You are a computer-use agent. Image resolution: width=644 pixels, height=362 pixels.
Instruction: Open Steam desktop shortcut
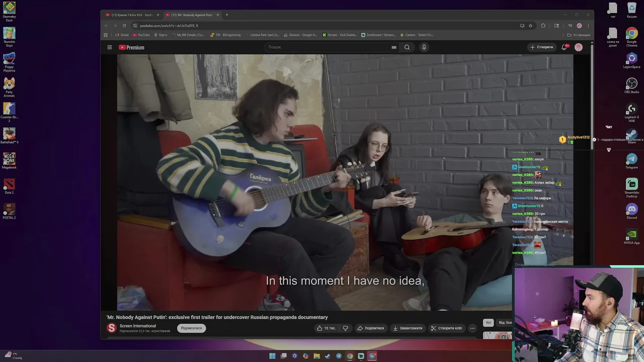631,136
